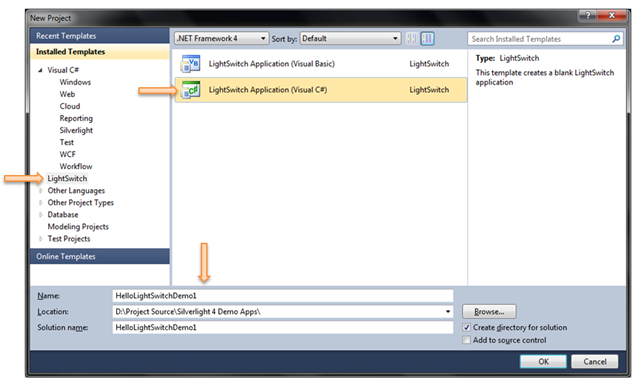Click LightSwitch Application (Visual C#) text
640x387 pixels.
(x=268, y=90)
